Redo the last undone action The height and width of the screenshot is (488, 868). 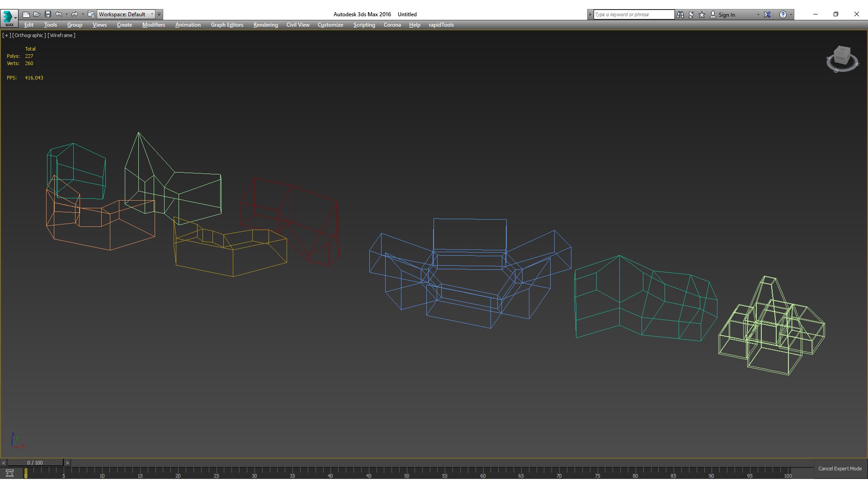click(x=75, y=14)
